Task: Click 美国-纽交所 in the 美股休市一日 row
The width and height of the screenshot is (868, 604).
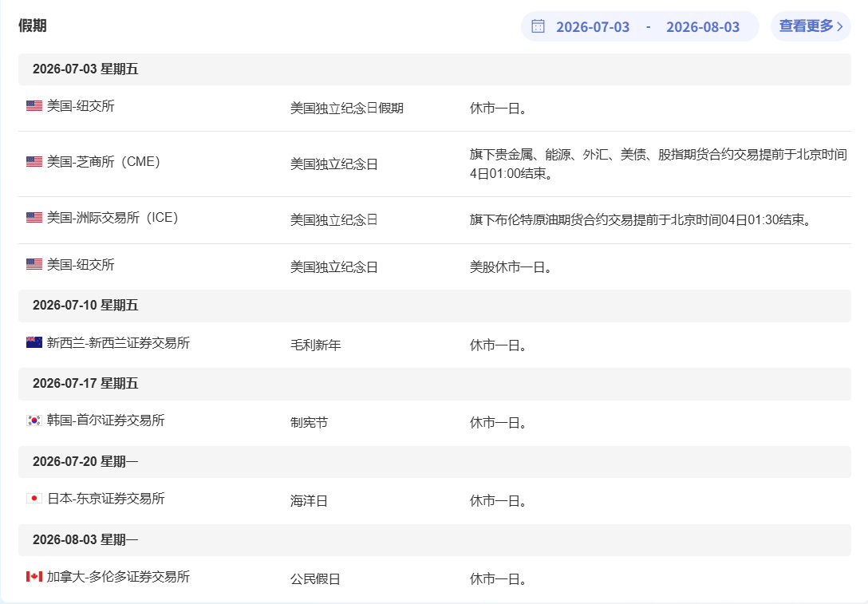Action: coord(81,265)
